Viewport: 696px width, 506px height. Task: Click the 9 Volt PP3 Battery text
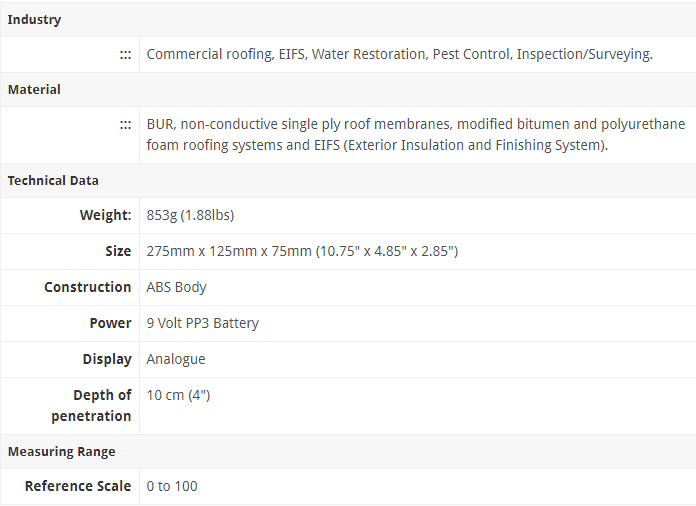202,323
